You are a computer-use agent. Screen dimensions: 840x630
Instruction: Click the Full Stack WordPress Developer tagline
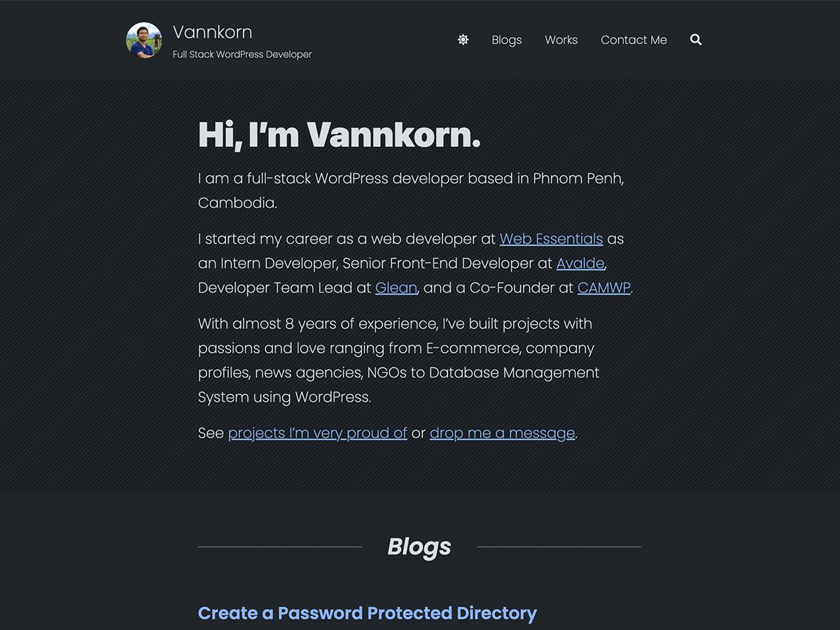[x=242, y=55]
